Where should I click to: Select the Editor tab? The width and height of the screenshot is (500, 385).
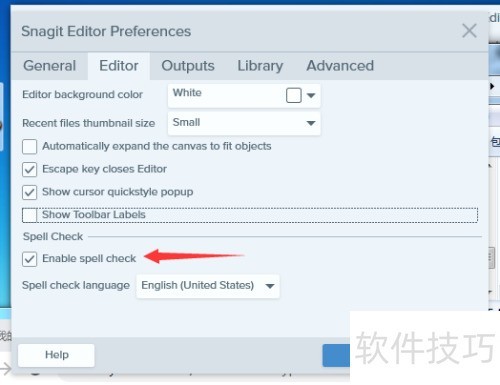coord(119,66)
